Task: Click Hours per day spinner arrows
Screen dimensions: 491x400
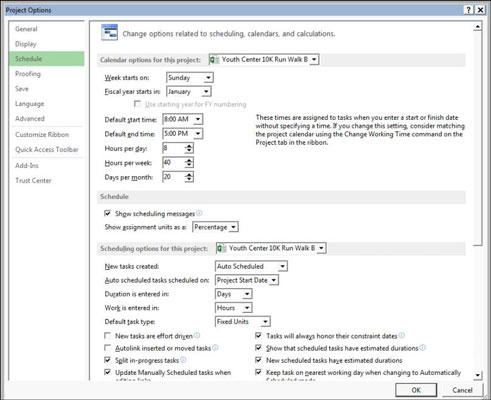Action: click(x=189, y=148)
